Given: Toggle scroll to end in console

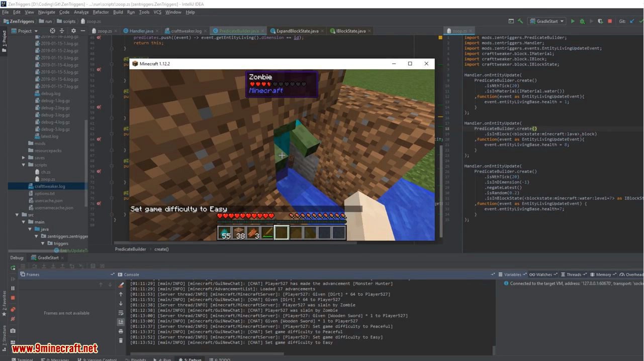Looking at the screenshot, I should click(x=121, y=322).
